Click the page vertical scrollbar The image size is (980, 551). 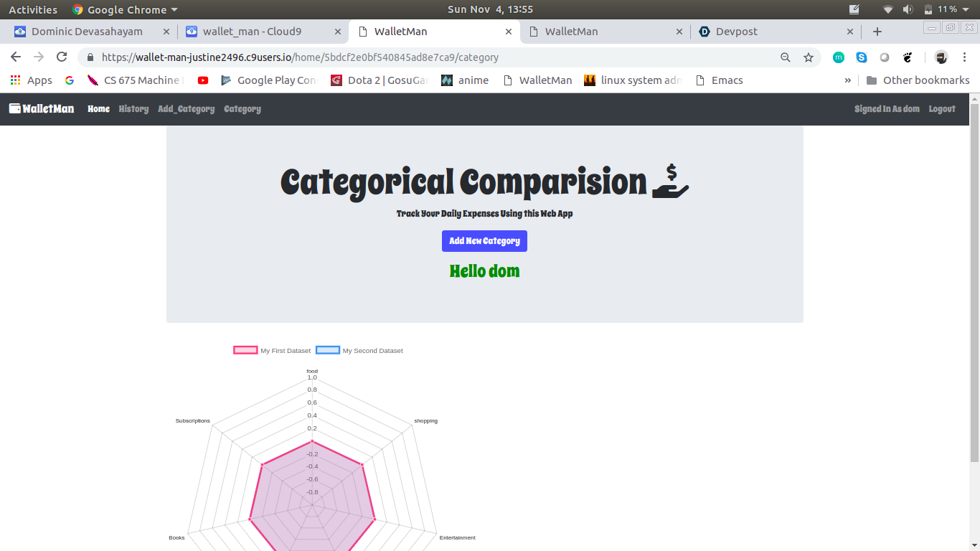tap(974, 283)
